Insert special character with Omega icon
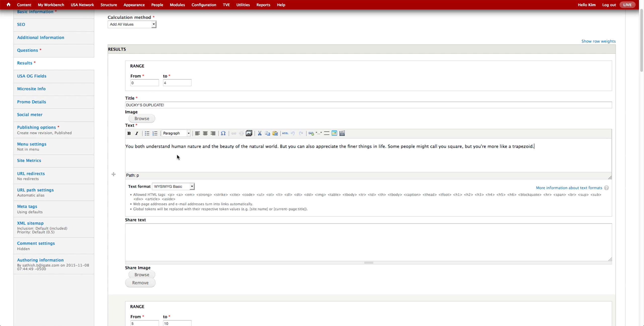 (x=223, y=133)
